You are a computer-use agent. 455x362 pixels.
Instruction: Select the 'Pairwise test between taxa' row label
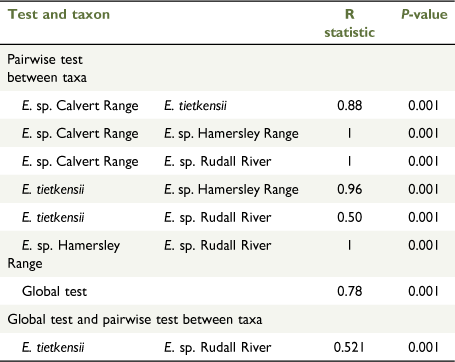point(47,68)
